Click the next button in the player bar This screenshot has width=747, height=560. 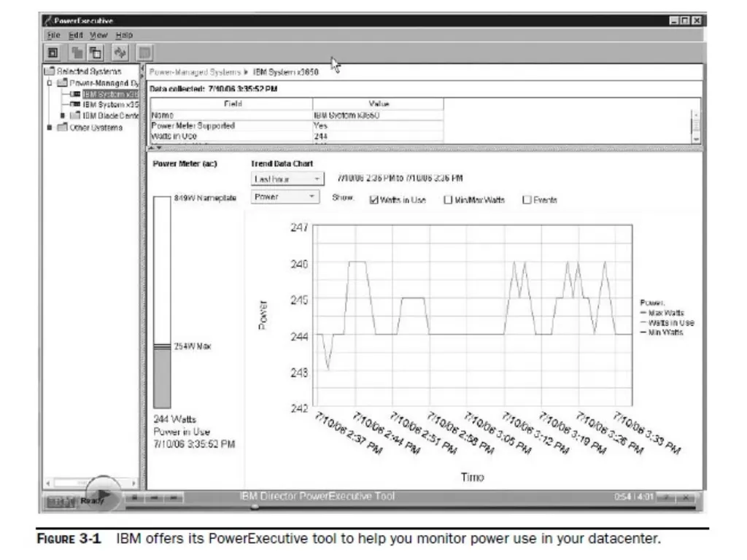pos(174,498)
